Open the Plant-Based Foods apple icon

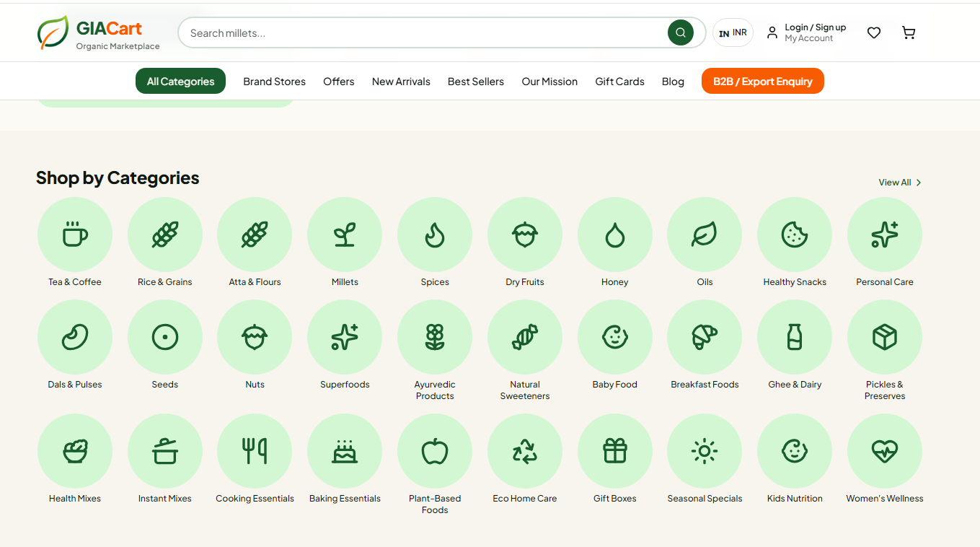pyautogui.click(x=435, y=451)
